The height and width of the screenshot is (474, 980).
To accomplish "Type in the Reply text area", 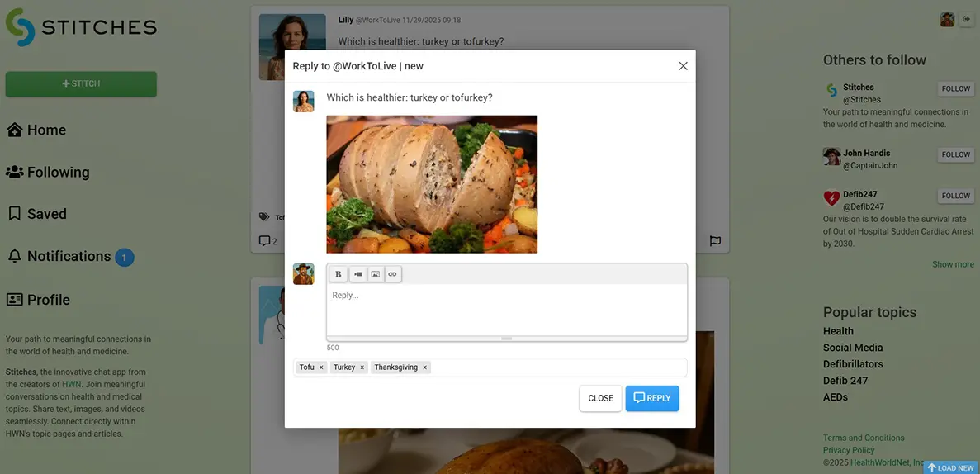I will 506,310.
